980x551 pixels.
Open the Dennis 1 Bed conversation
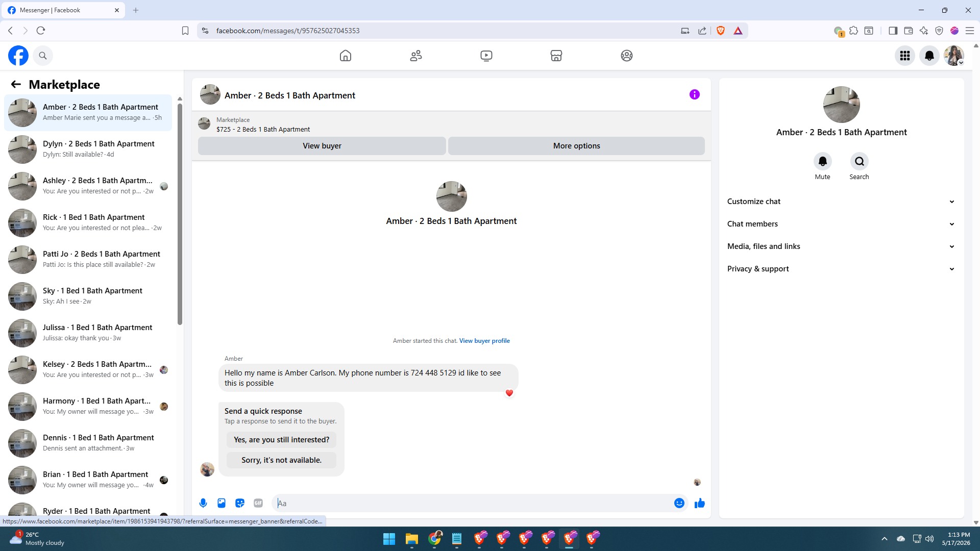pos(88,443)
